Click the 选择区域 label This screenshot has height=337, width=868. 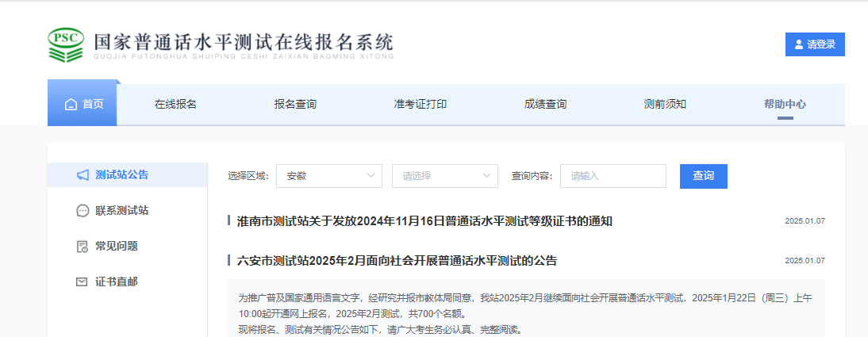coord(248,177)
